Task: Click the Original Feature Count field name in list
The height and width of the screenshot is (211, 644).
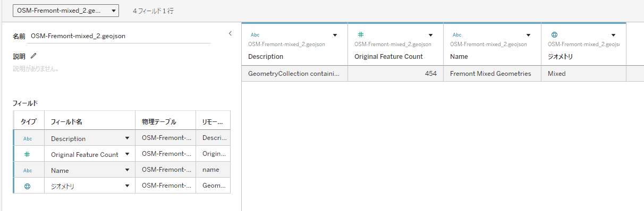Action: click(84, 154)
